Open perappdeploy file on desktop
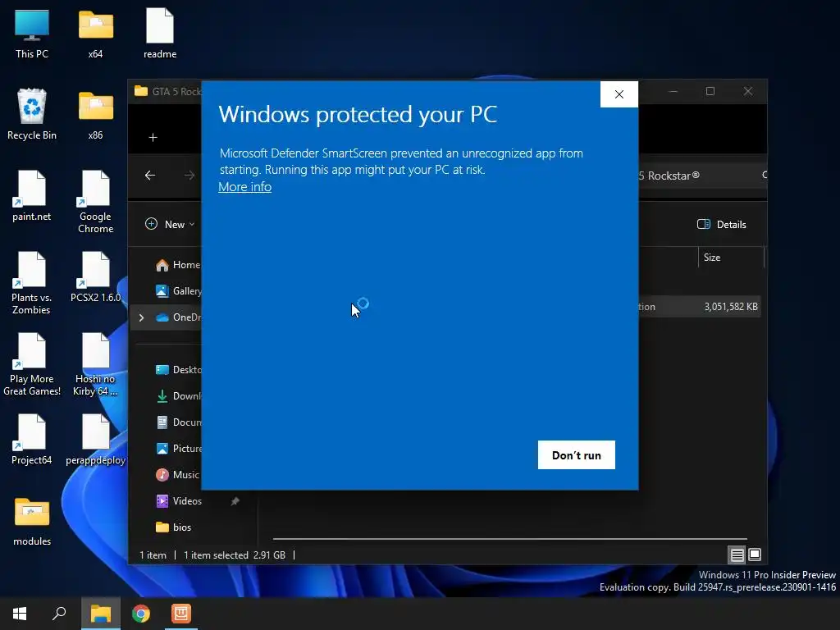Screen dimensions: 840x630 [95, 440]
